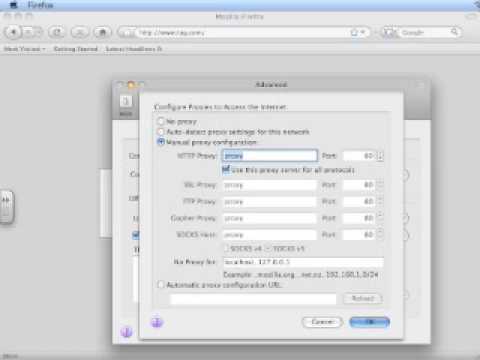480x360 pixels.
Task: Open the Most Visited bookmarks dropdown
Action: point(25,49)
